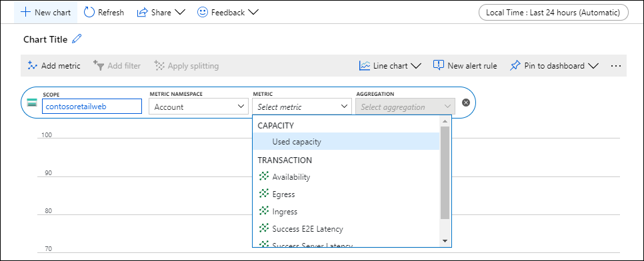Viewport: 644px width, 261px height.
Task: Pick the Egress metric
Action: 346,194
